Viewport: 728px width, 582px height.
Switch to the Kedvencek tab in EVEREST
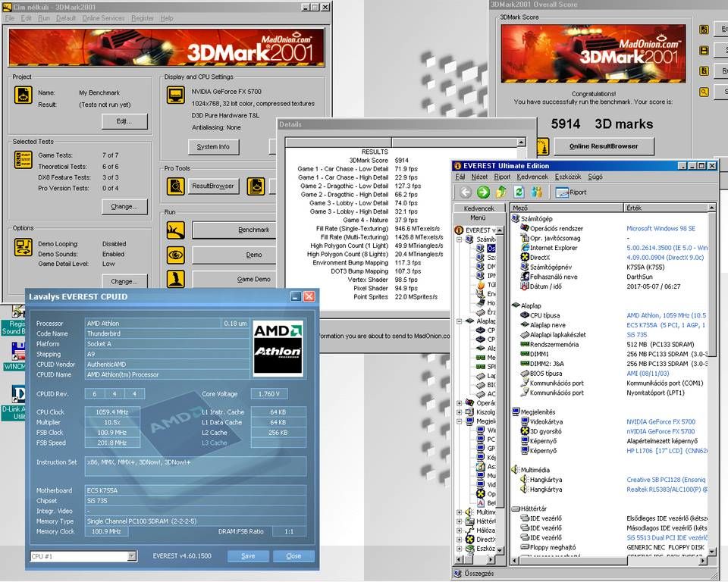point(479,208)
